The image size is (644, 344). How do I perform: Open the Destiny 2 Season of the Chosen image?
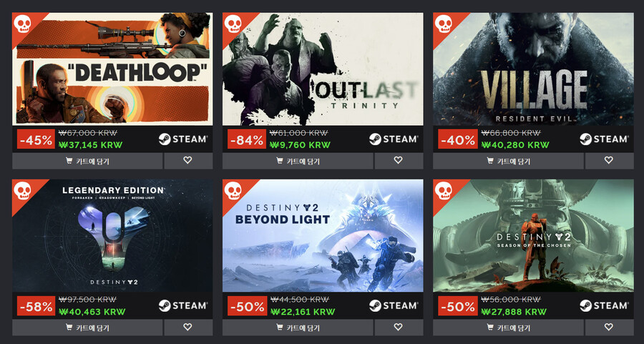(x=534, y=235)
